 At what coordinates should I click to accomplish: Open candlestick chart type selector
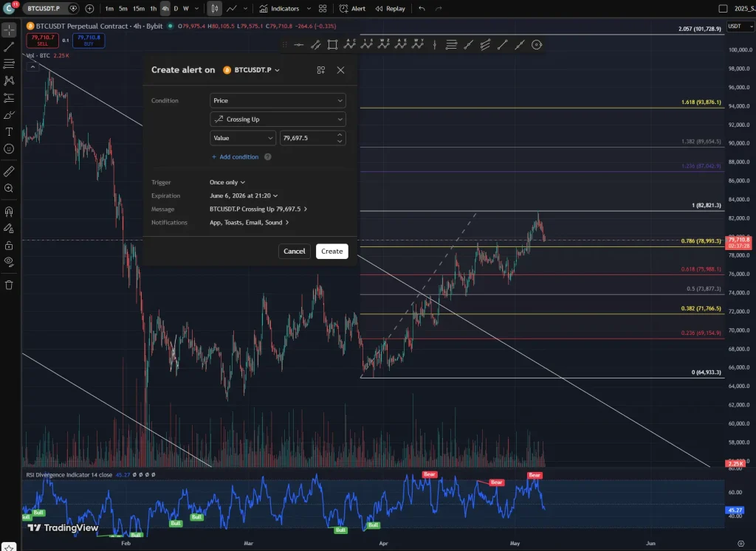[215, 9]
